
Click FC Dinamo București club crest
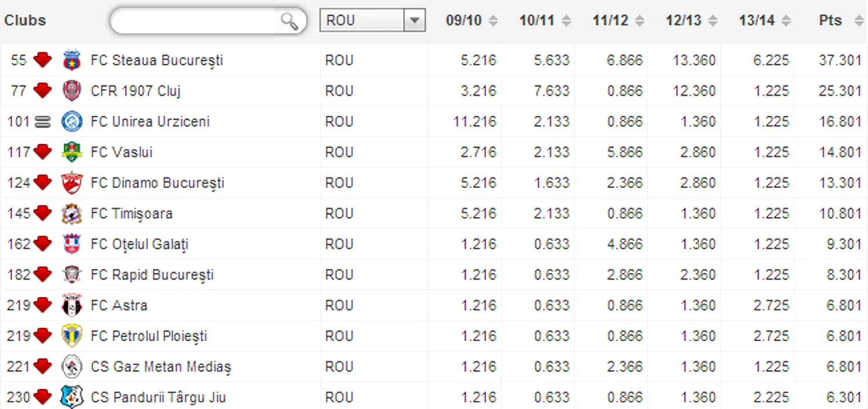click(71, 183)
